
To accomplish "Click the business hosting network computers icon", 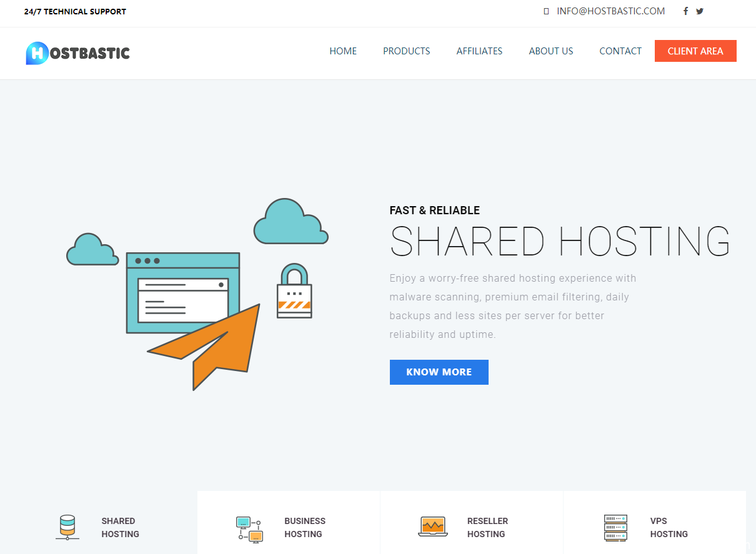I will pos(249,528).
